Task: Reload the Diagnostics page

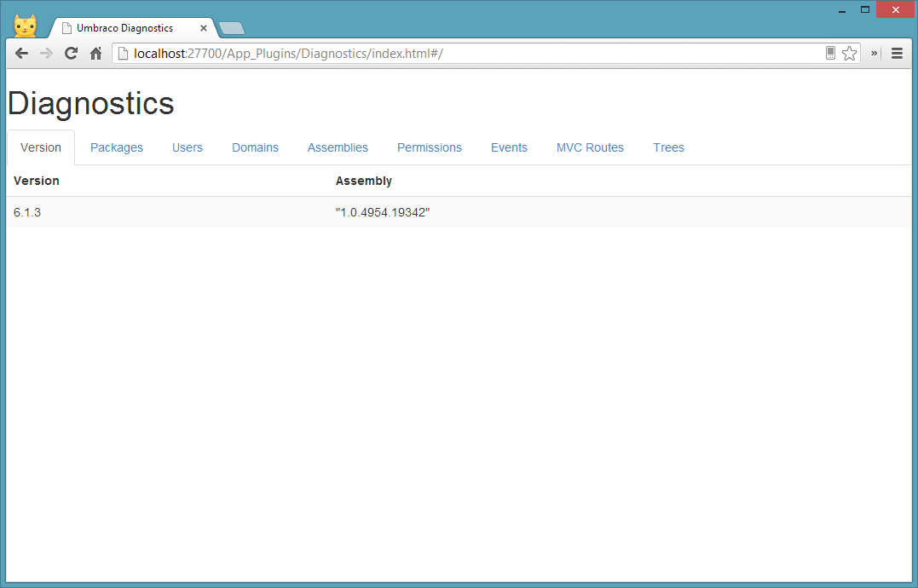Action: point(72,53)
